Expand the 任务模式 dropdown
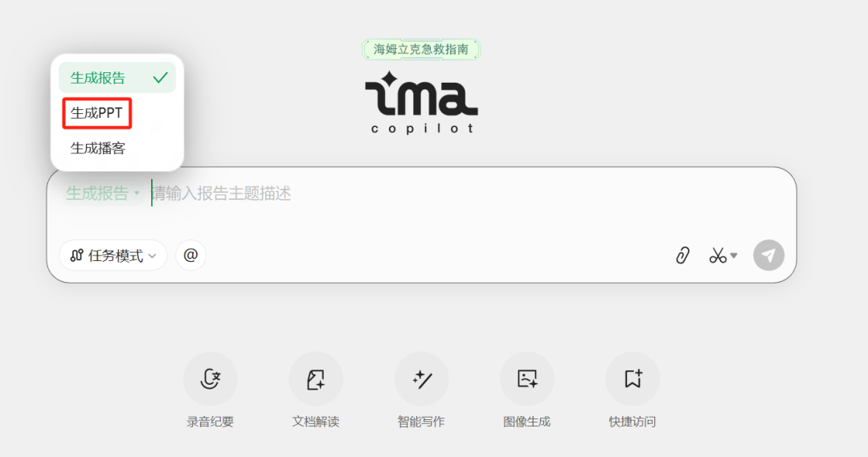The height and width of the screenshot is (457, 868). 113,255
